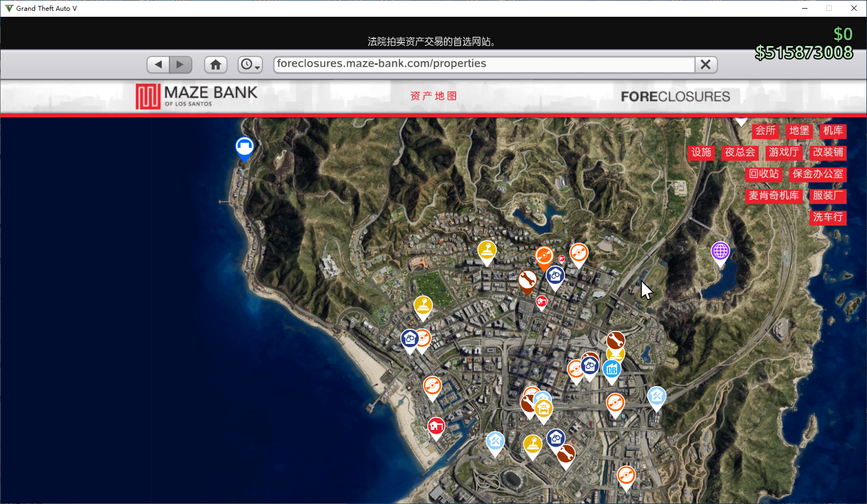Viewport: 867px width, 504px height.
Task: Toggle the 地堡 property filter
Action: 799,131
